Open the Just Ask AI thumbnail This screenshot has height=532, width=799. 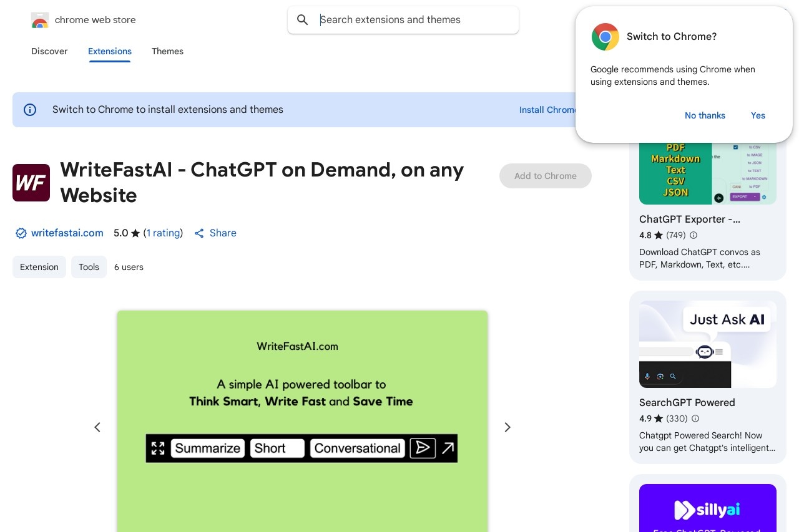click(708, 344)
